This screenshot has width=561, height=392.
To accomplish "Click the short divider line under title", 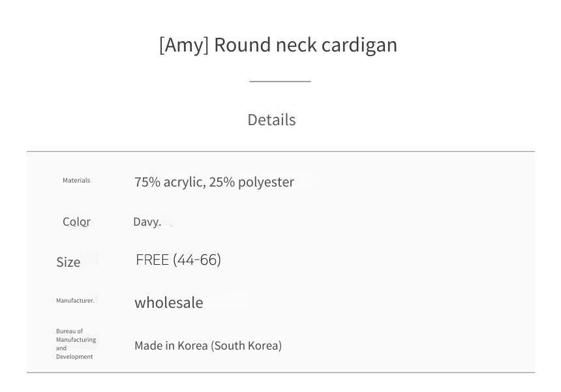I will click(x=280, y=82).
